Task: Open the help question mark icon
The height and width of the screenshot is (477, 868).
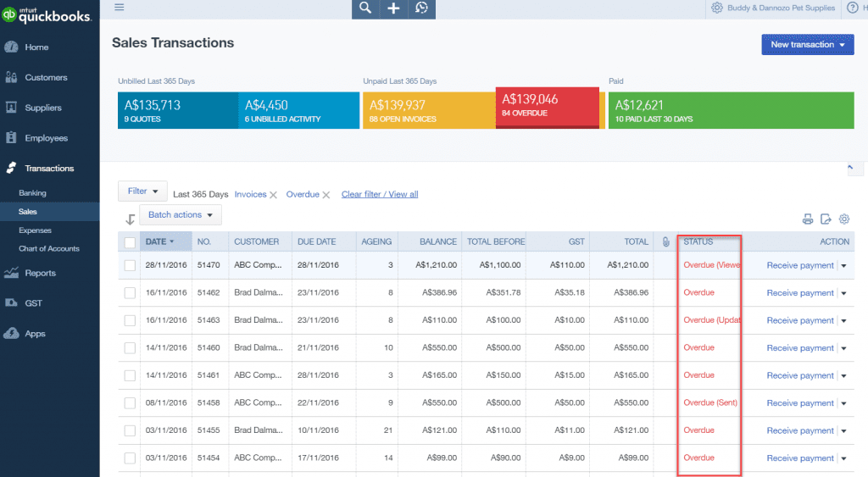Action: coord(853,8)
